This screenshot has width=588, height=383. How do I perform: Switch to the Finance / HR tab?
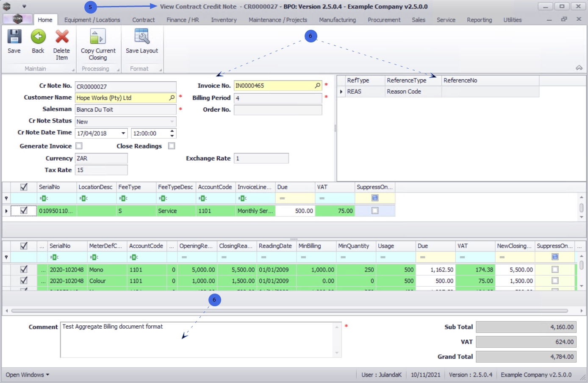click(x=183, y=20)
